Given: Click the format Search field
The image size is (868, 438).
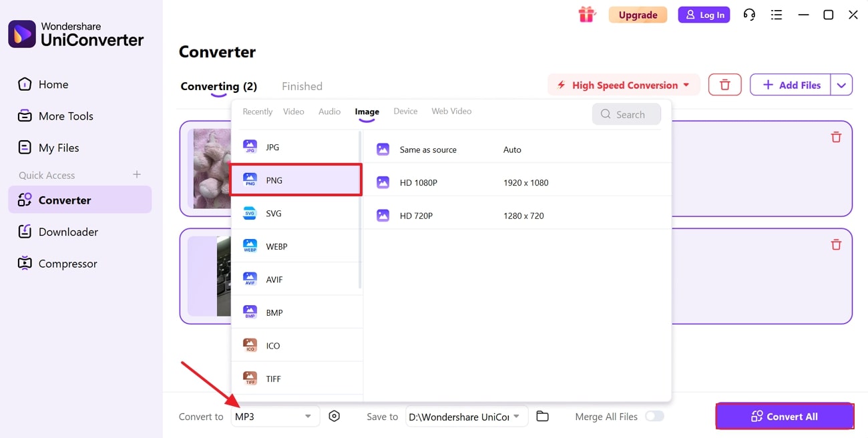Looking at the screenshot, I should point(626,114).
